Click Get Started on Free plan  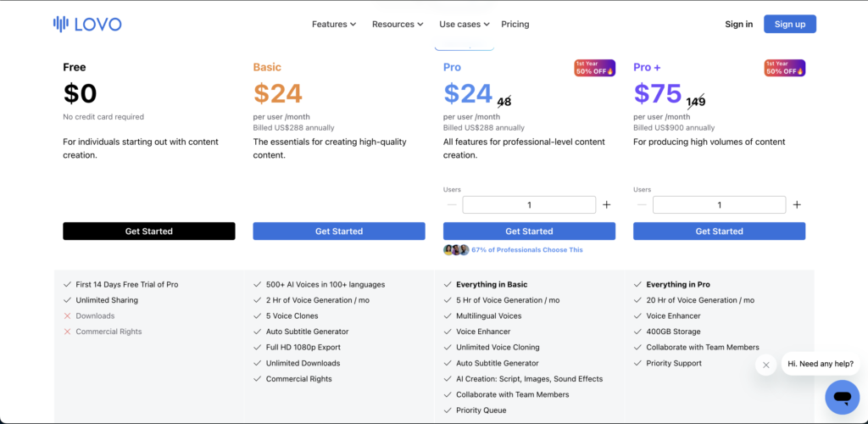pos(149,231)
